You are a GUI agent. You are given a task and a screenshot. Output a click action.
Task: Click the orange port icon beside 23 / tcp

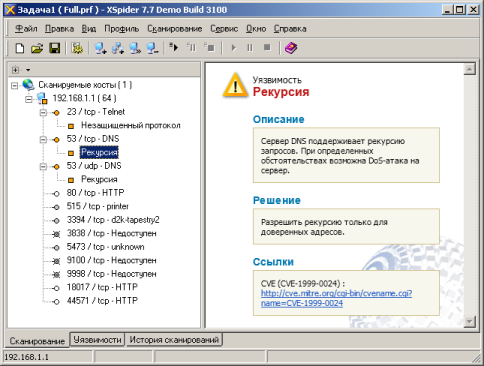click(x=57, y=113)
